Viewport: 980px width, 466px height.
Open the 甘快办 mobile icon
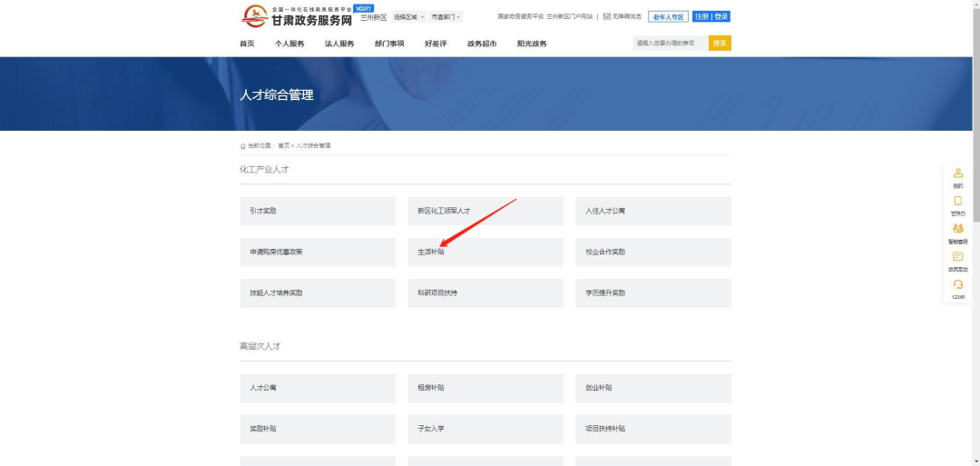click(x=957, y=202)
